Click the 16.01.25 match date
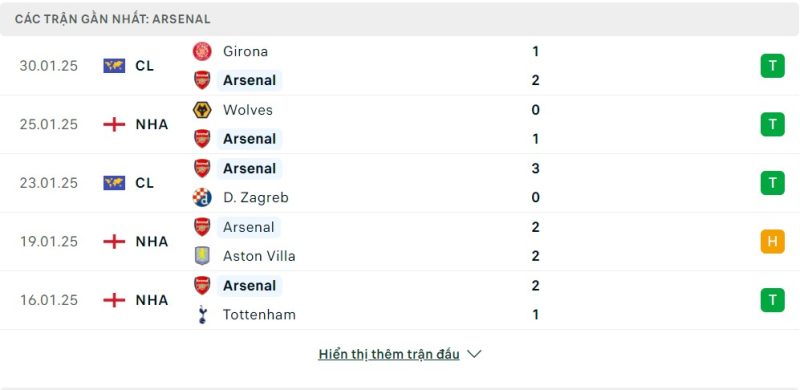 [49, 300]
